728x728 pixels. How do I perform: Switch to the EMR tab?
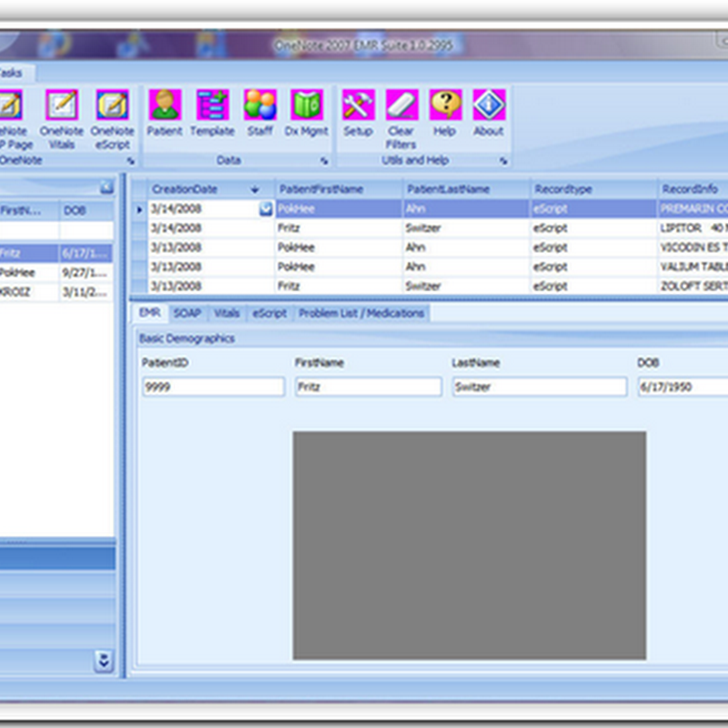pos(149,313)
